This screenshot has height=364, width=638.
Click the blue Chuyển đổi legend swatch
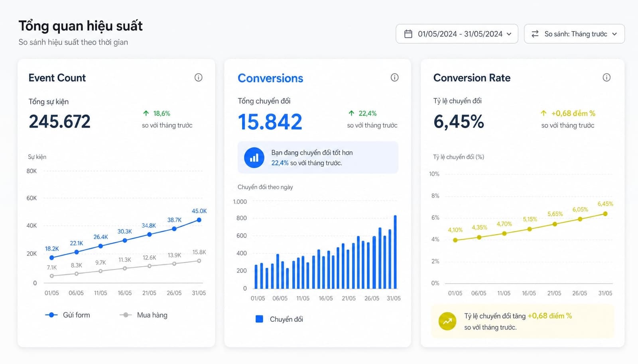tap(259, 319)
